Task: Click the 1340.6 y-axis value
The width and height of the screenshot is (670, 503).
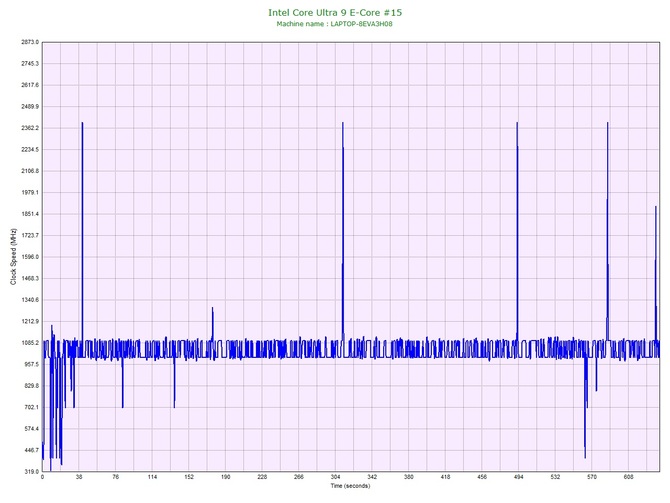Action: click(30, 300)
